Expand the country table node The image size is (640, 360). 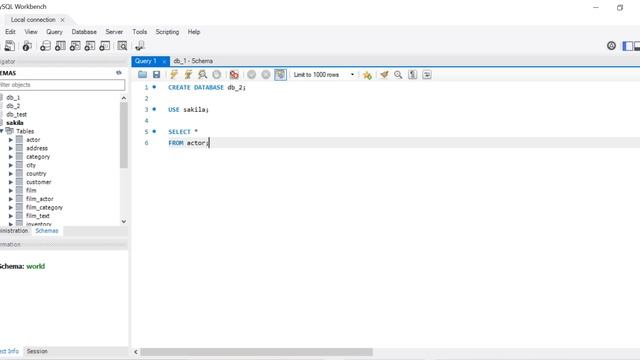11,173
